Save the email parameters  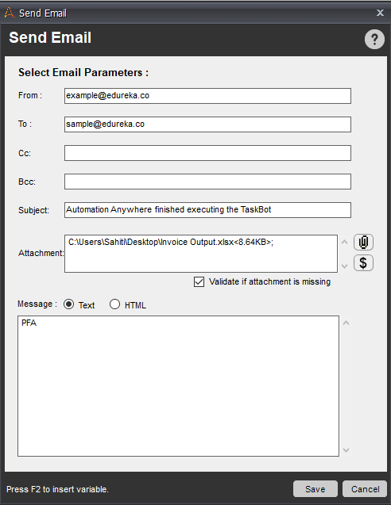tap(315, 489)
